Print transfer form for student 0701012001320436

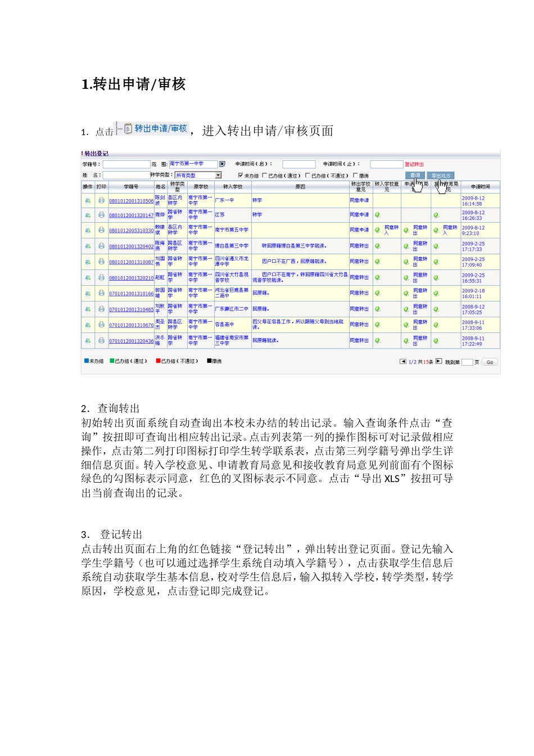[x=101, y=340]
